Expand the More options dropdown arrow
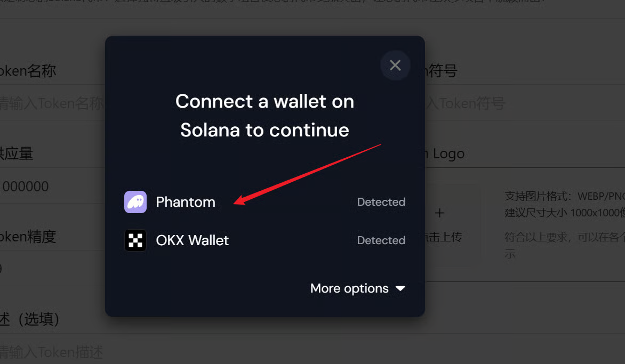The height and width of the screenshot is (364, 625). tap(400, 289)
